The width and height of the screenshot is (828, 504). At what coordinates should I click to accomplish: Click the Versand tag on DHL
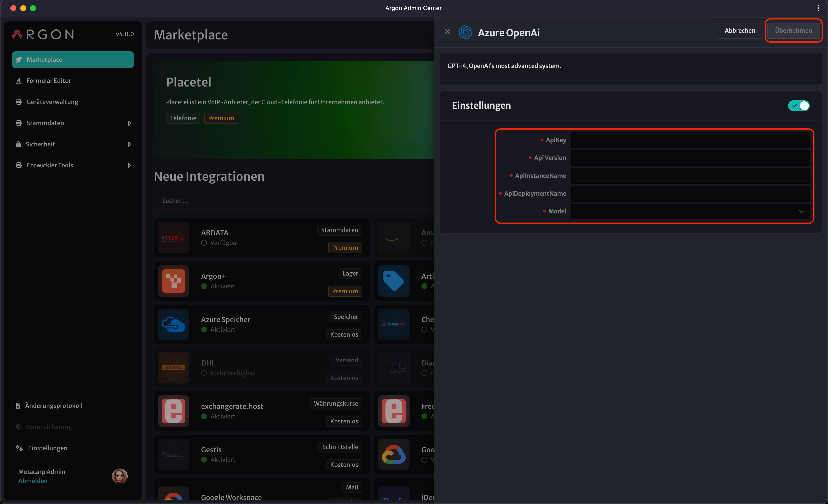pyautogui.click(x=346, y=360)
